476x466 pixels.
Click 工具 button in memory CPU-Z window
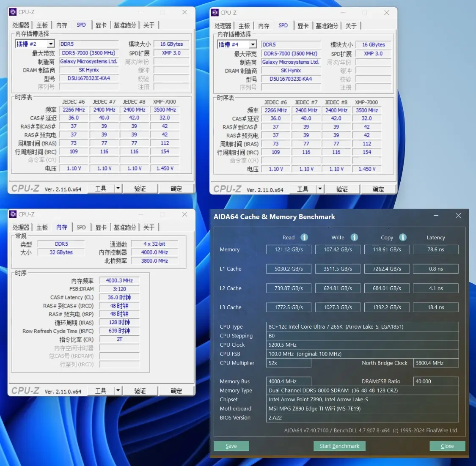pyautogui.click(x=101, y=390)
